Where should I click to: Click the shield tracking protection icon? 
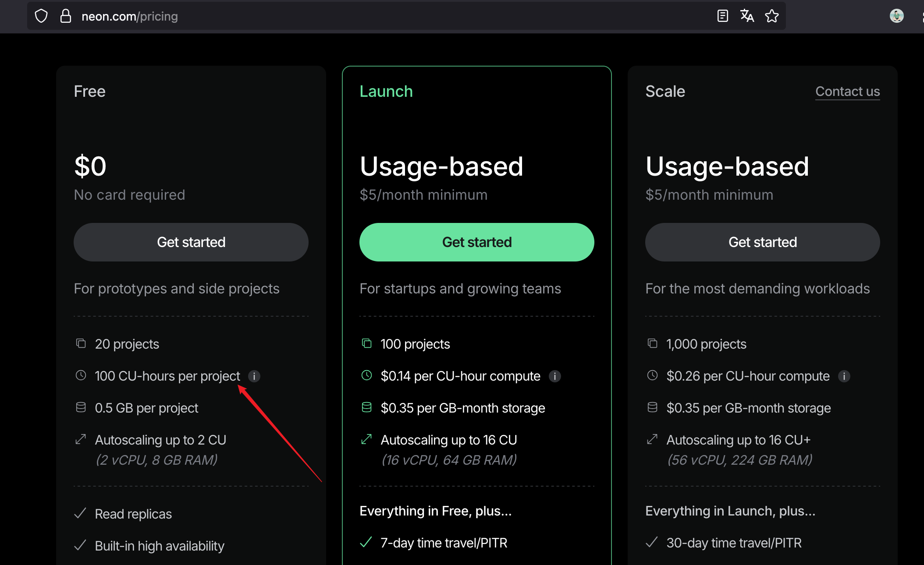click(41, 16)
